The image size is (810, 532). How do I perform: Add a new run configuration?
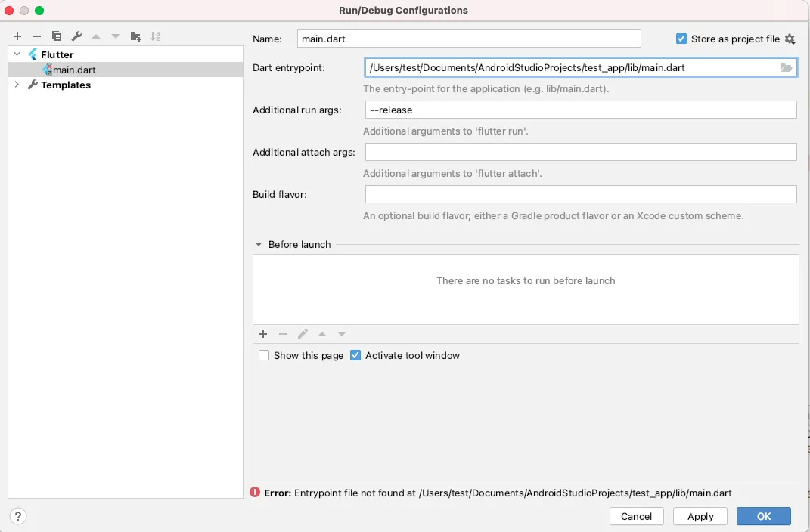[17, 36]
